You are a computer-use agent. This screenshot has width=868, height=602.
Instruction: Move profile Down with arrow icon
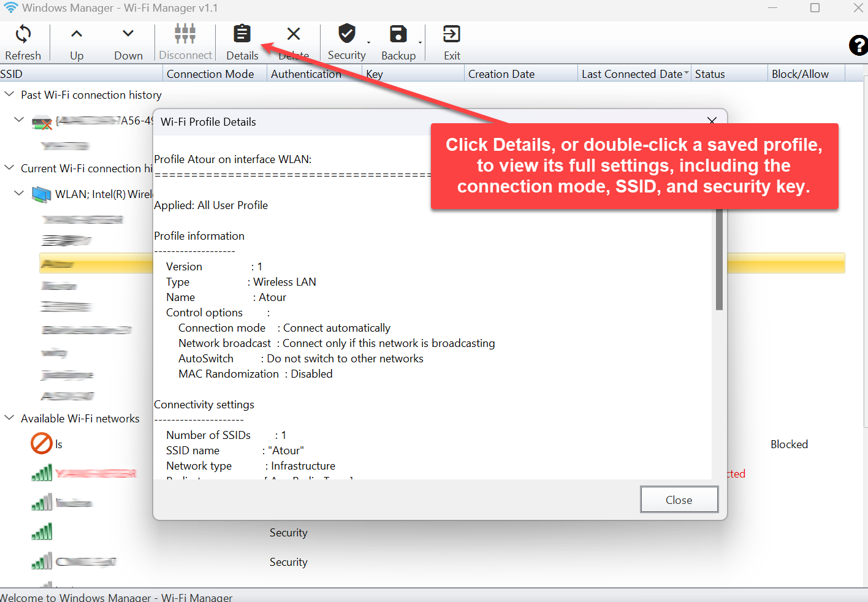[x=128, y=34]
